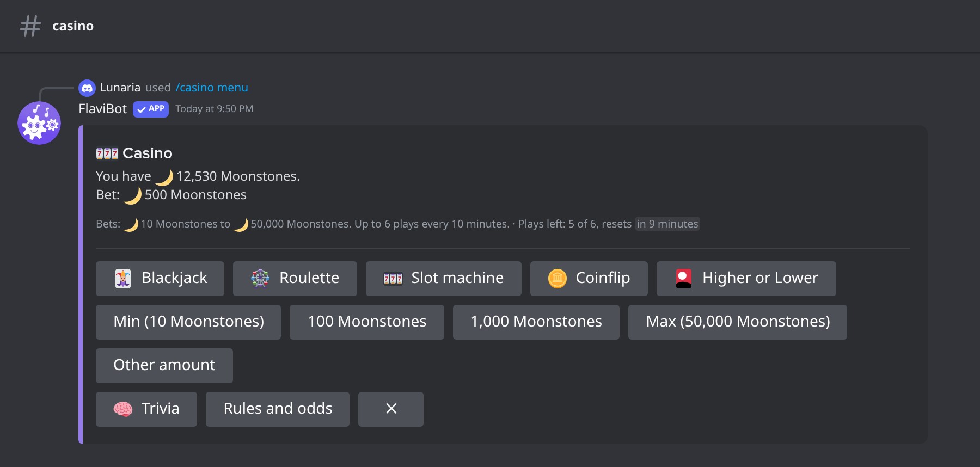Open the Other amount bet option
Screen dimensions: 980x467
pos(164,366)
